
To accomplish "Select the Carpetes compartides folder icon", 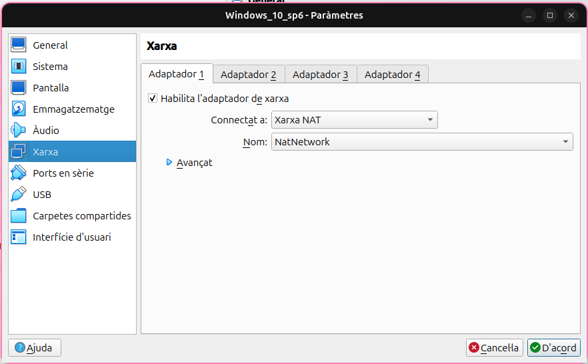I will [x=19, y=216].
